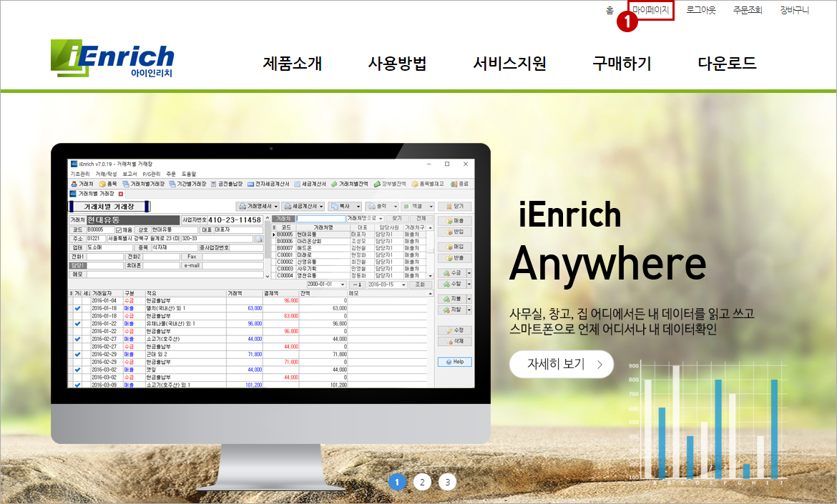Click 거래처별거래장 toolbar icon in iEnrich app
Image resolution: width=837 pixels, height=504 pixels.
coord(144,184)
